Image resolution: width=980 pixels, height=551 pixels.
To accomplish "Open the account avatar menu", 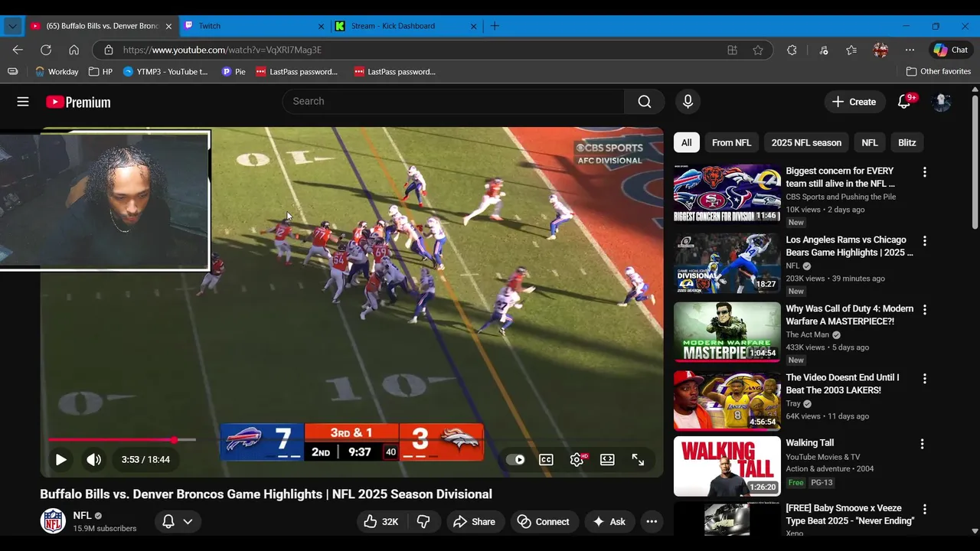I will [x=941, y=102].
